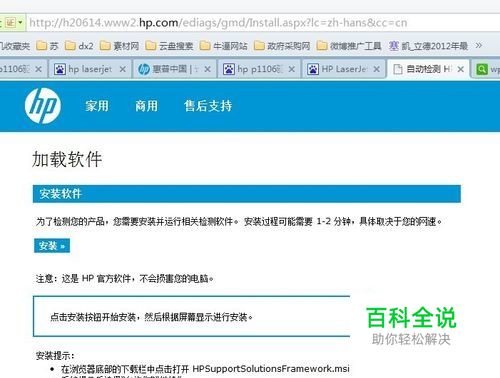Image resolution: width=500 pixels, height=378 pixels.
Task: Click the 证 site certificate icon
Action: tap(10, 23)
